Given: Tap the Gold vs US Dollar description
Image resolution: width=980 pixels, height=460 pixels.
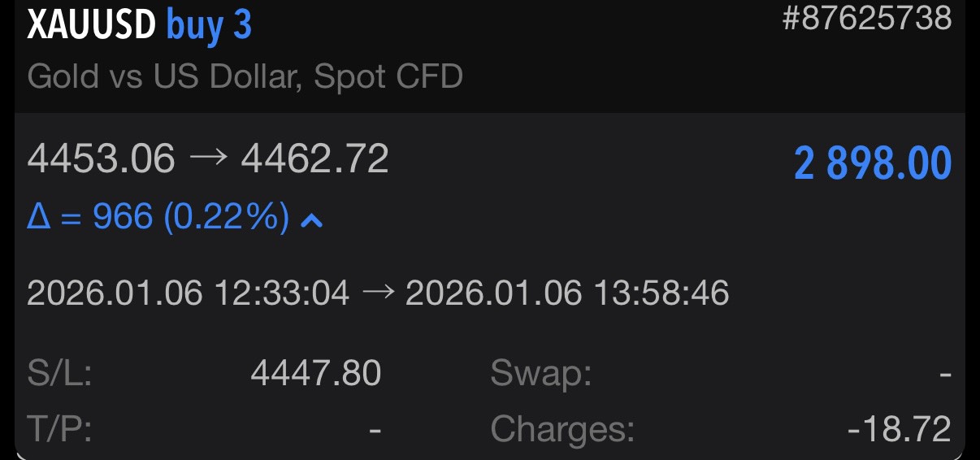Looking at the screenshot, I should pyautogui.click(x=245, y=76).
